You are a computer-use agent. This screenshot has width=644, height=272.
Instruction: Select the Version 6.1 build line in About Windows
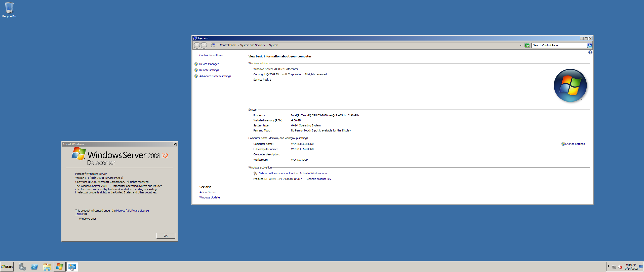pyautogui.click(x=99, y=178)
